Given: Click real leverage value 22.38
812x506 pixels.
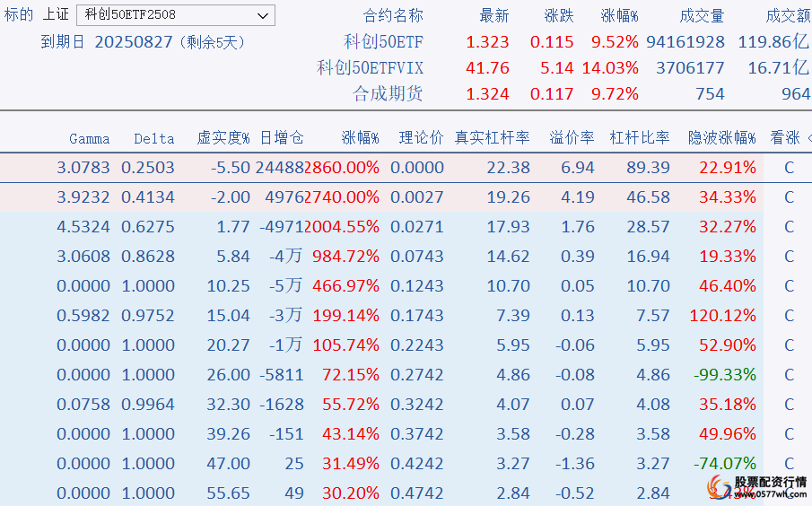Looking at the screenshot, I should [508, 168].
